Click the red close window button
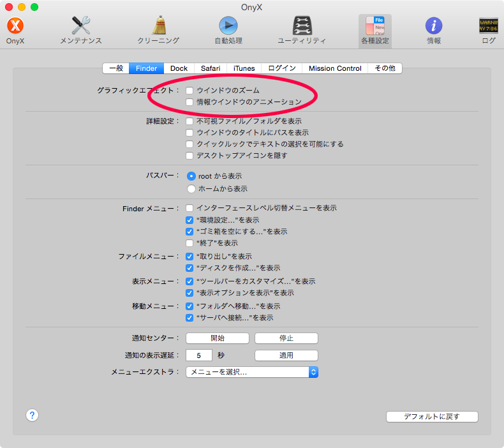The image size is (504, 448). click(x=9, y=7)
